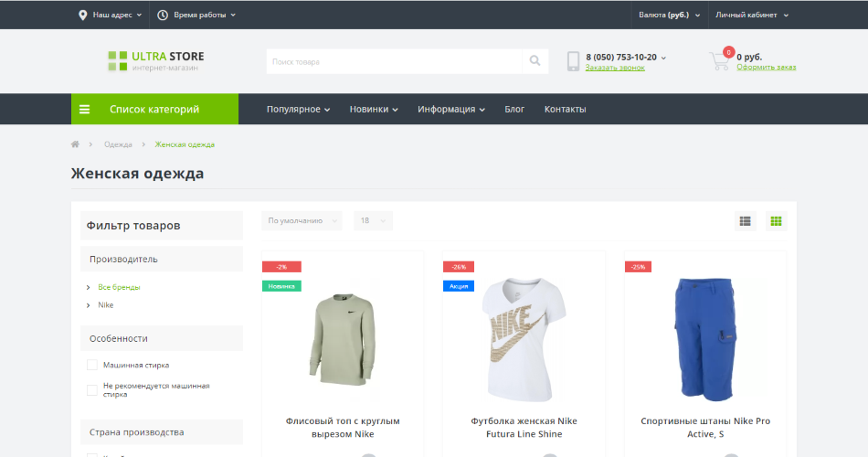
Task: Click the white Nike t-shirt image
Action: point(524,340)
